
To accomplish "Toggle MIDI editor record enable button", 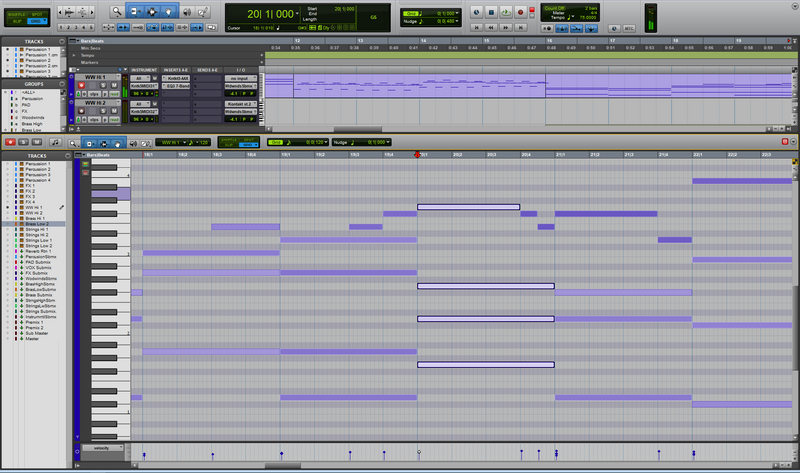I will click(10, 142).
